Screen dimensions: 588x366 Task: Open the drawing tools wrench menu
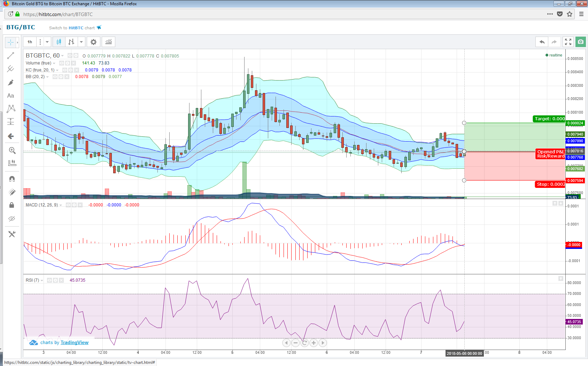point(12,234)
